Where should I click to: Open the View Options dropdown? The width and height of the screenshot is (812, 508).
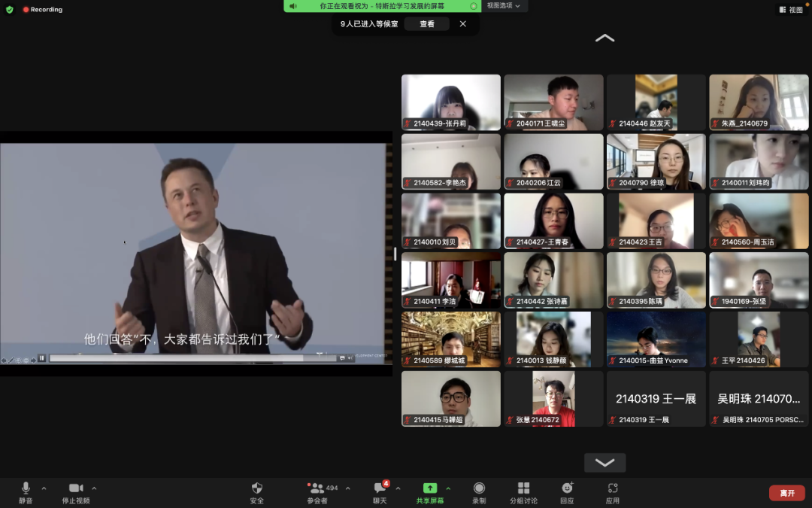[x=503, y=6]
